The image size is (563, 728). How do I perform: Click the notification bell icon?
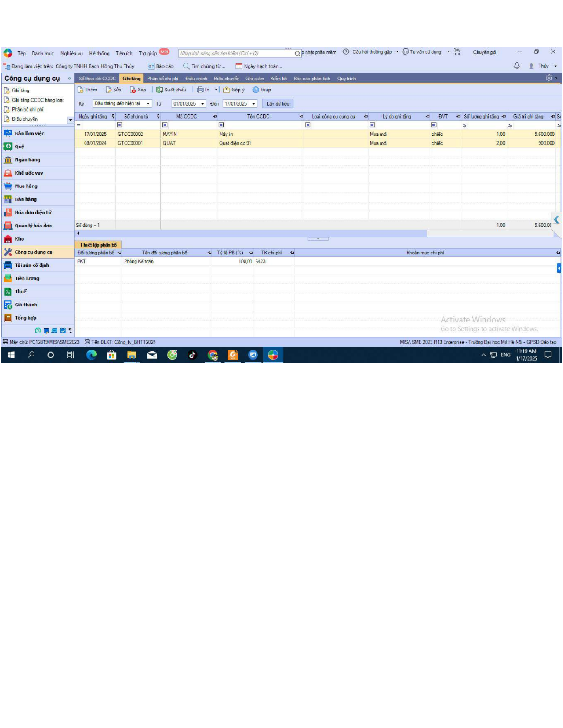[x=517, y=66]
